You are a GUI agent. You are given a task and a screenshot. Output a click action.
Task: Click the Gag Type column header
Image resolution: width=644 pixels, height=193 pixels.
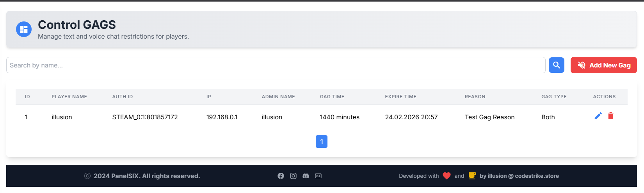(x=554, y=97)
